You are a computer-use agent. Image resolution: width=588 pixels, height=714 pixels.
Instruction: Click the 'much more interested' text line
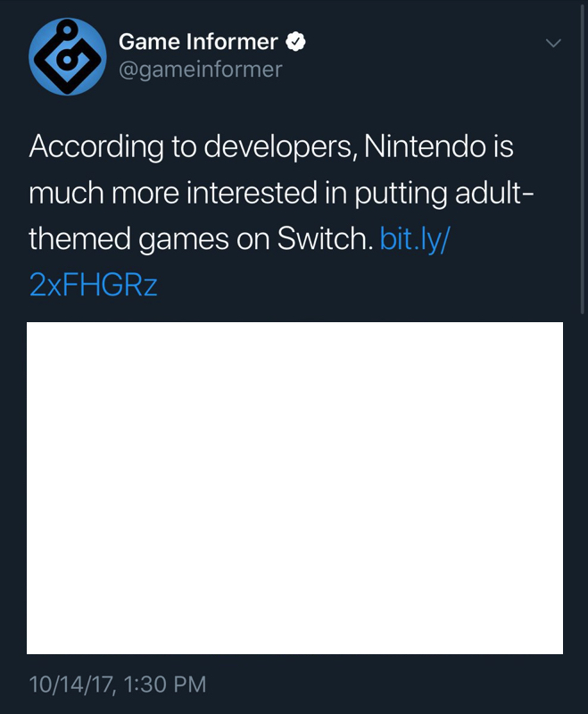coord(173,193)
